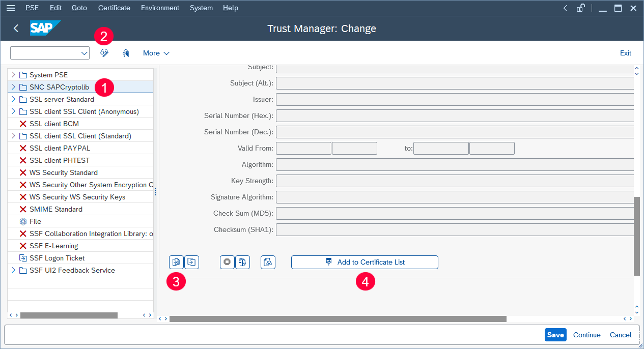Click Add to Certificate List button
The height and width of the screenshot is (349, 644).
click(x=365, y=262)
